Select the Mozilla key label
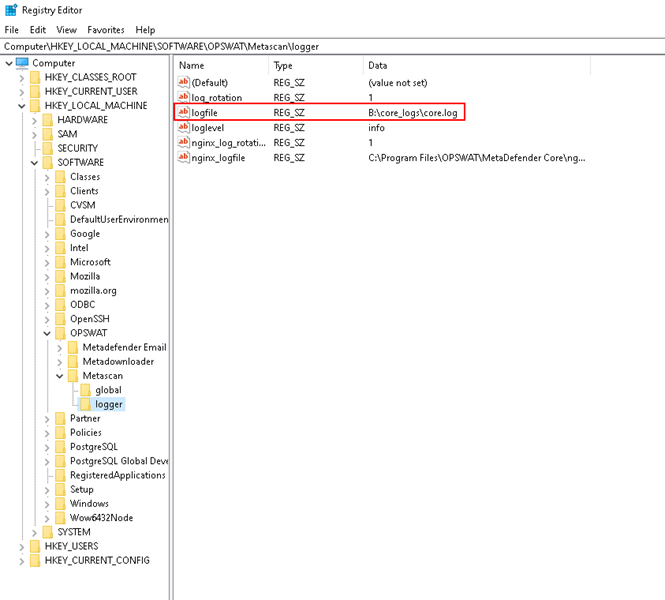The image size is (665, 600). 85,276
